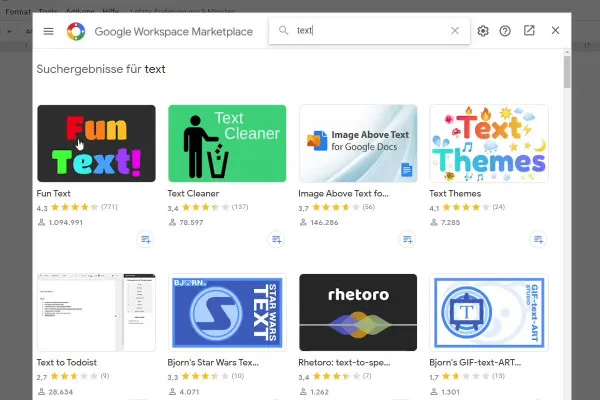Image resolution: width=600 pixels, height=400 pixels.
Task: Click the Text Themes star rating
Action: click(466, 207)
